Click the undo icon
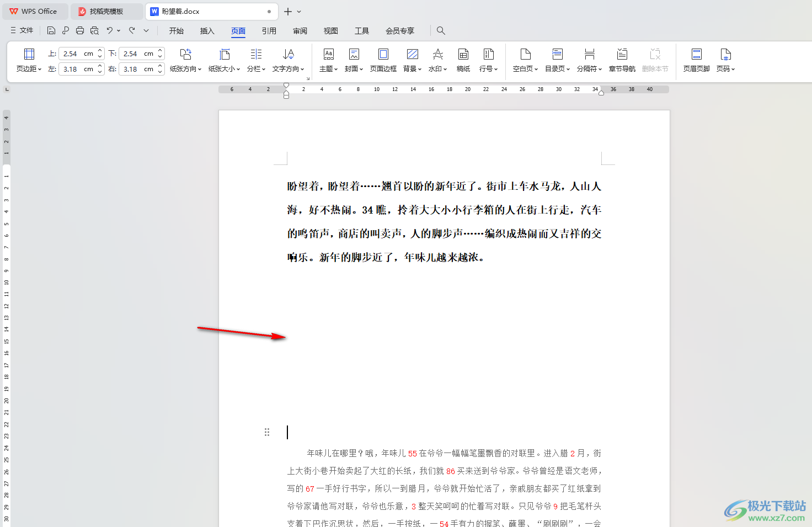This screenshot has height=527, width=812. 110,30
